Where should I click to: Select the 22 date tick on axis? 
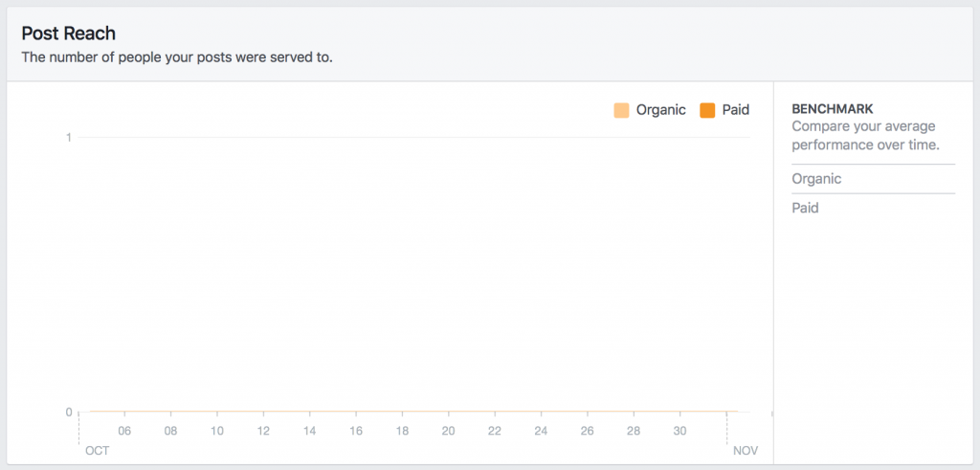coord(495,432)
